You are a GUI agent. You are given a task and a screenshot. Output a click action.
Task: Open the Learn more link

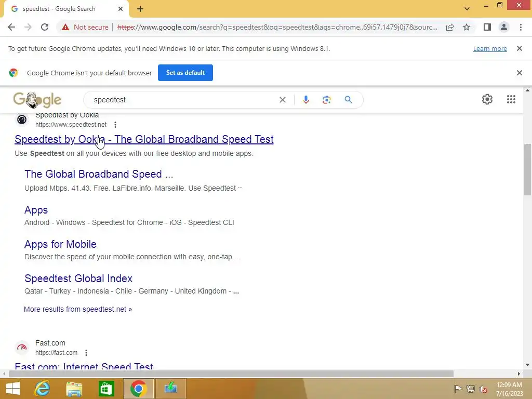[x=490, y=48]
